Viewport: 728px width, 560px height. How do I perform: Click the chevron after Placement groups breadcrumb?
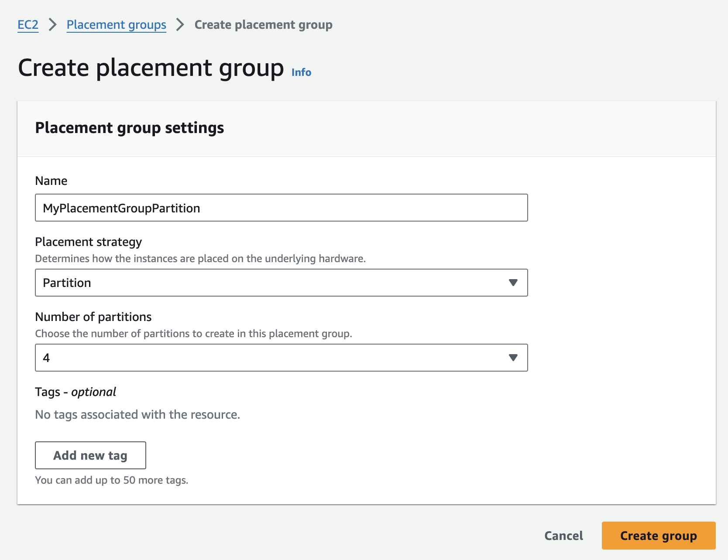click(180, 25)
